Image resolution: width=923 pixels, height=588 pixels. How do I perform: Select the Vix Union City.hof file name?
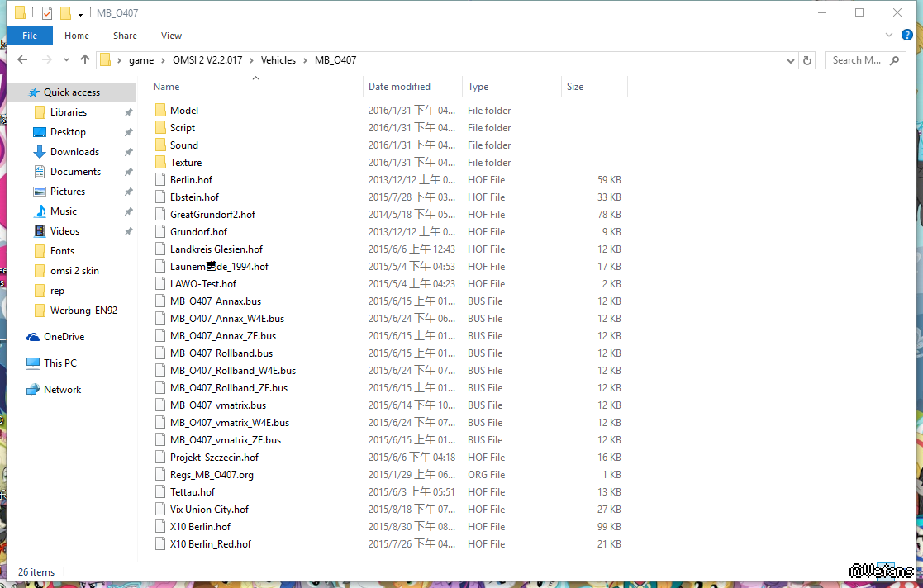pos(210,509)
